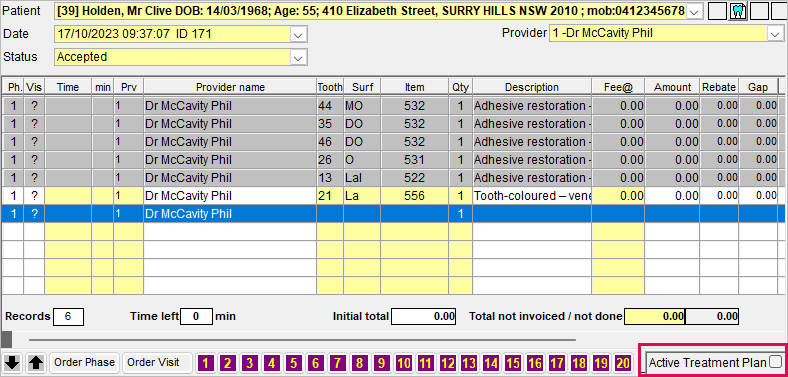The image size is (788, 377).
Task: Expand the Date dropdown
Action: (x=298, y=35)
